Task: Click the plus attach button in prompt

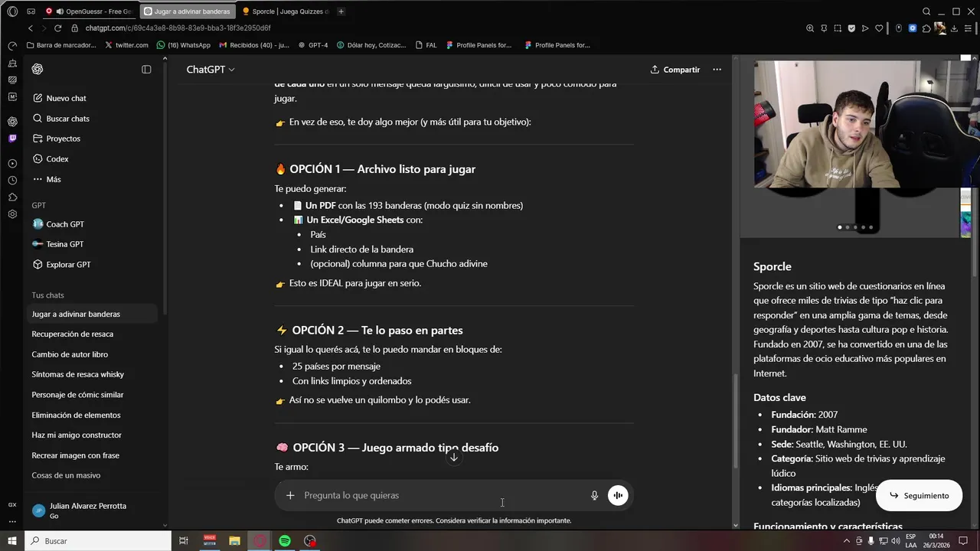Action: (x=290, y=495)
